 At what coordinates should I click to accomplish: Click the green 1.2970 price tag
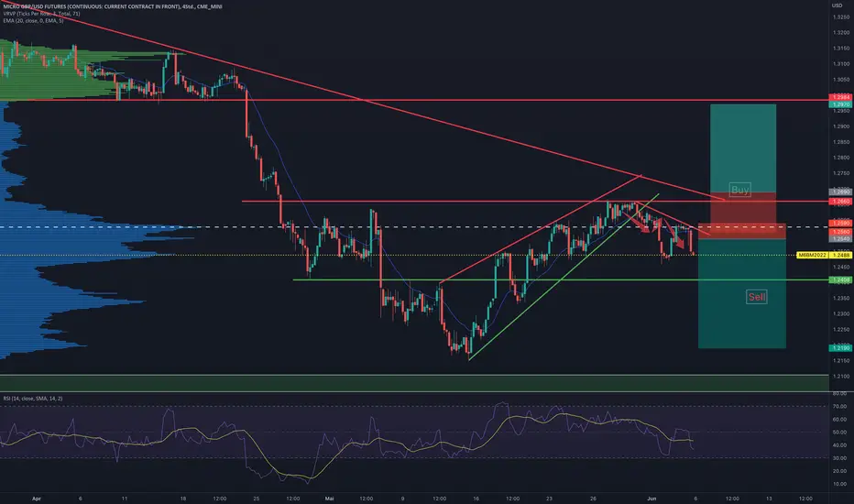tap(839, 104)
